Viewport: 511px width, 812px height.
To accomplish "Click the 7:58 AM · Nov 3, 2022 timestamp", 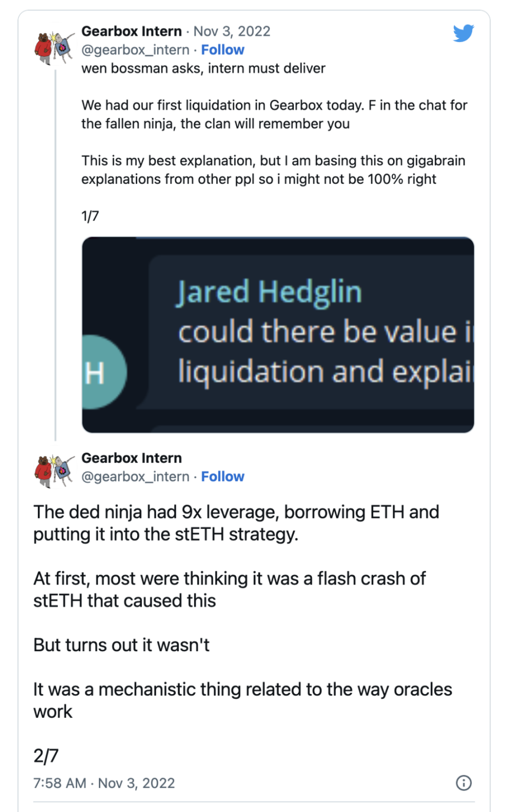I will [104, 783].
